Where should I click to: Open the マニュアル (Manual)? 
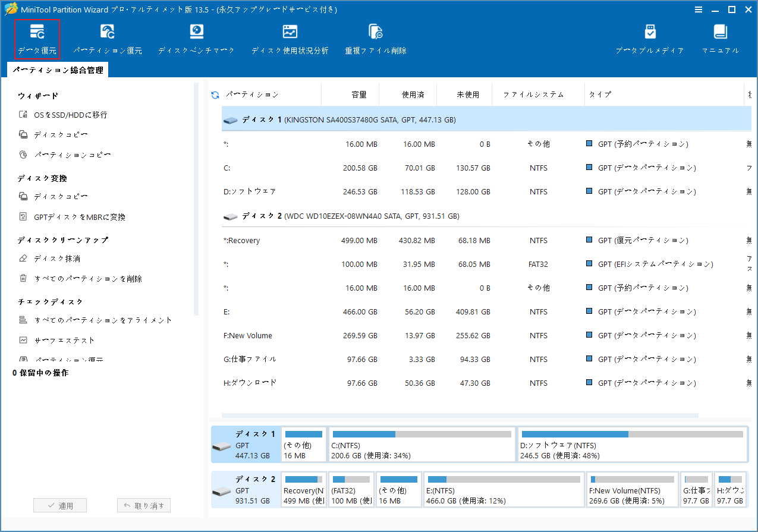[x=719, y=38]
